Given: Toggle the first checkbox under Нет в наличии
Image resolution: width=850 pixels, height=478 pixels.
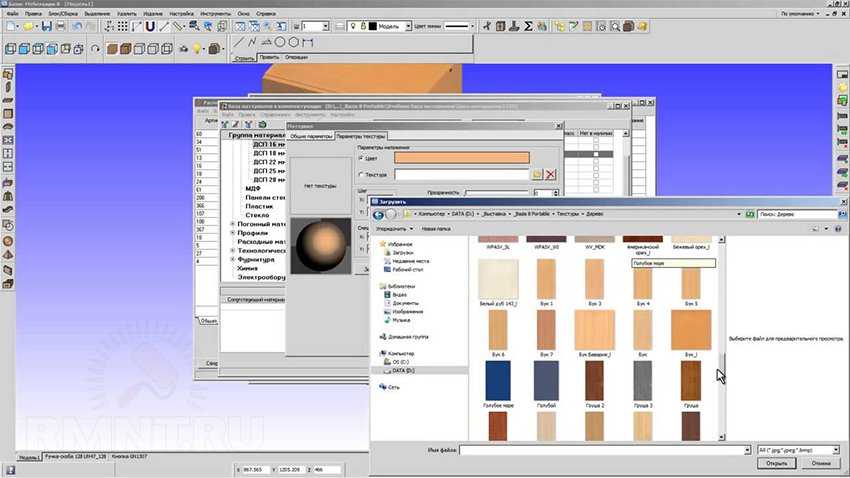Looking at the screenshot, I should pos(596,142).
